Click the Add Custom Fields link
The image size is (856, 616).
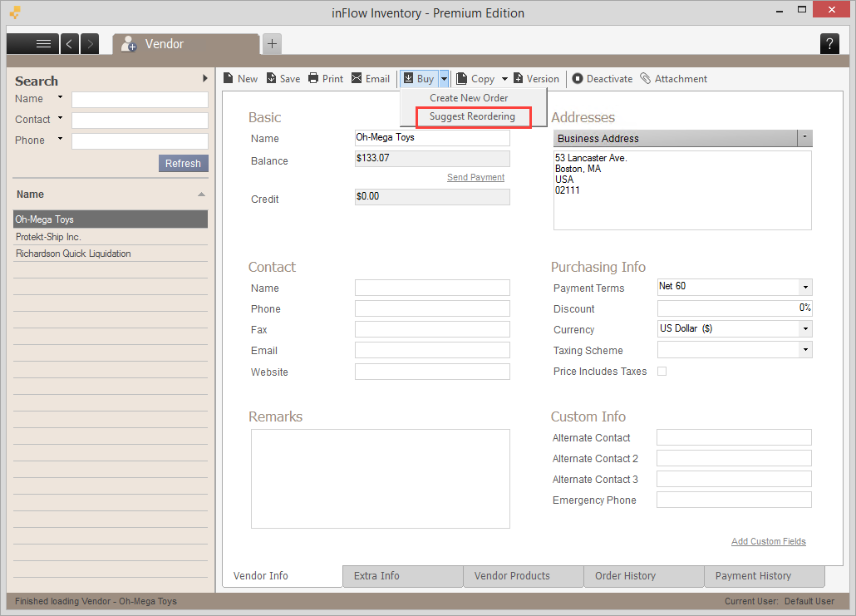pyautogui.click(x=768, y=541)
